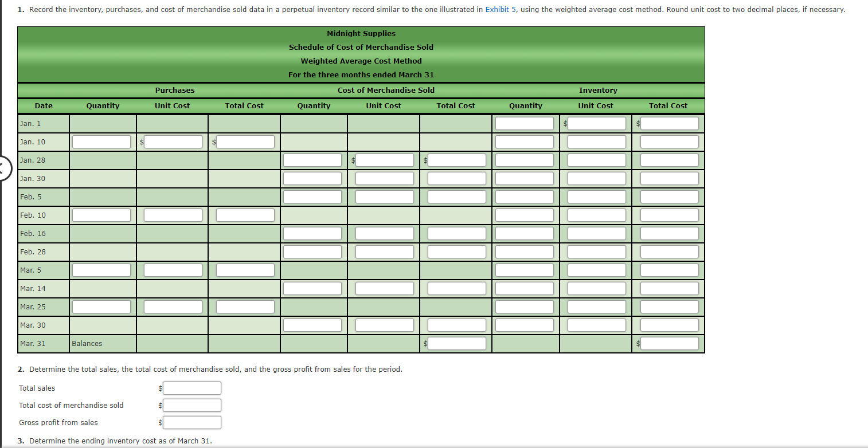
Task: Click Mar. 5 Purchases Quantity field
Action: [101, 270]
